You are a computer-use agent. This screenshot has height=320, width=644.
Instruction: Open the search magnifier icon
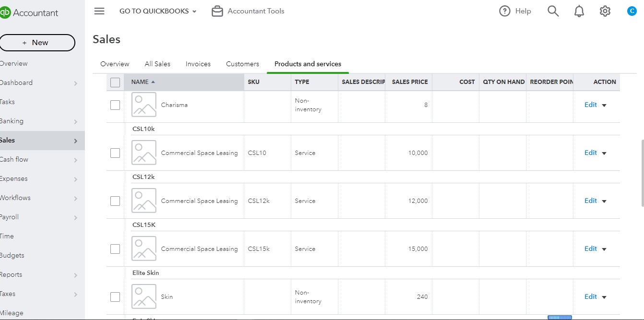553,11
